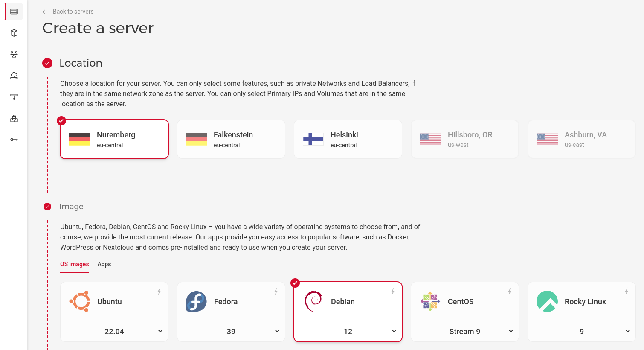The width and height of the screenshot is (644, 350).
Task: Click the Back to servers link
Action: tap(68, 12)
